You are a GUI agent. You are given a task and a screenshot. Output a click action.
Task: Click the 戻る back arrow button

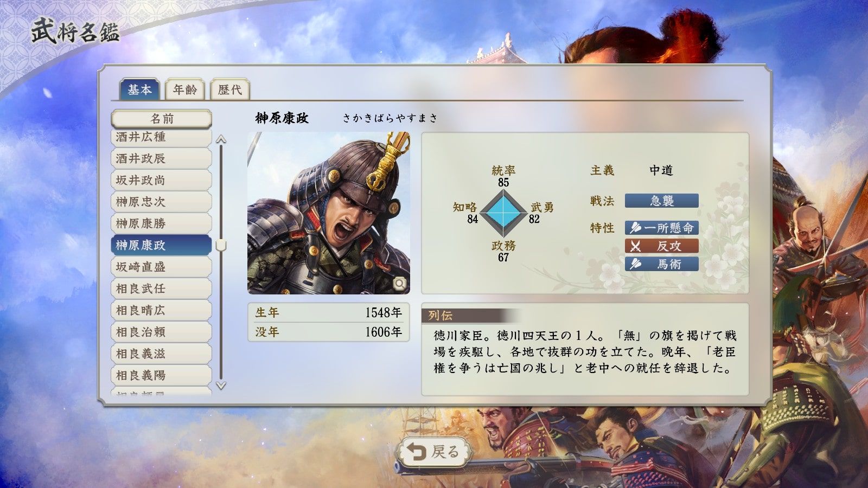[434, 452]
